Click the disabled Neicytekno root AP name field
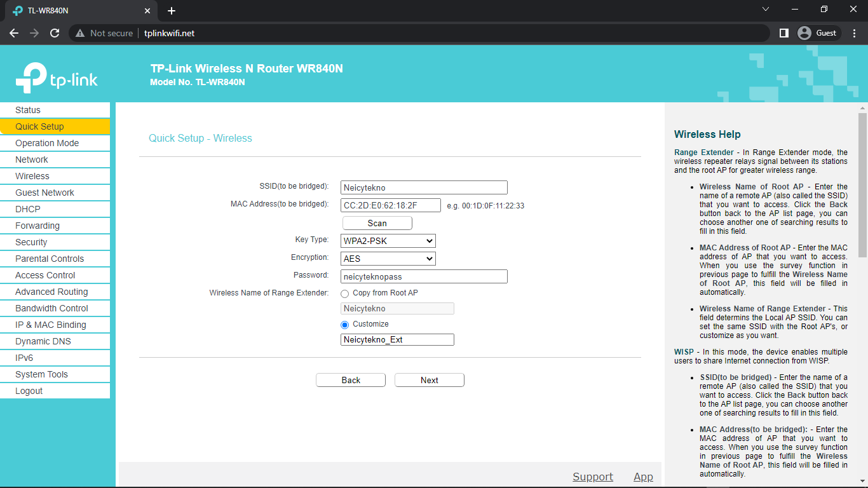Image resolution: width=868 pixels, height=488 pixels. pyautogui.click(x=397, y=308)
